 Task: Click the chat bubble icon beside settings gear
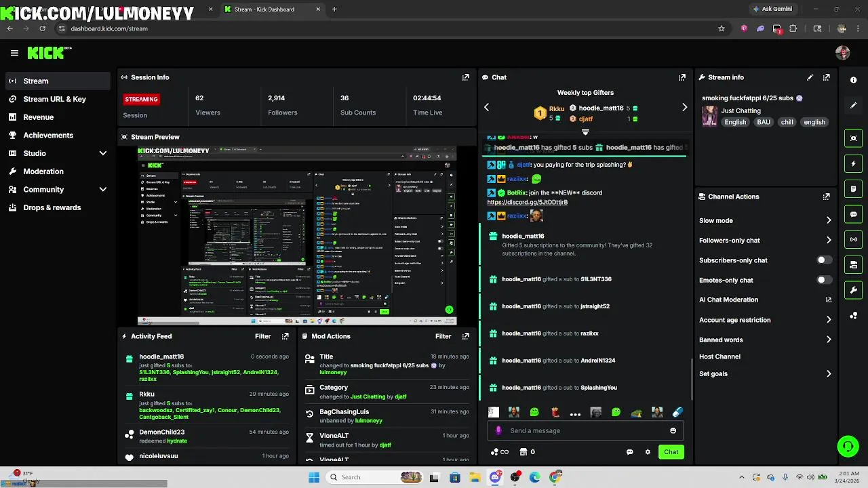[629, 452]
